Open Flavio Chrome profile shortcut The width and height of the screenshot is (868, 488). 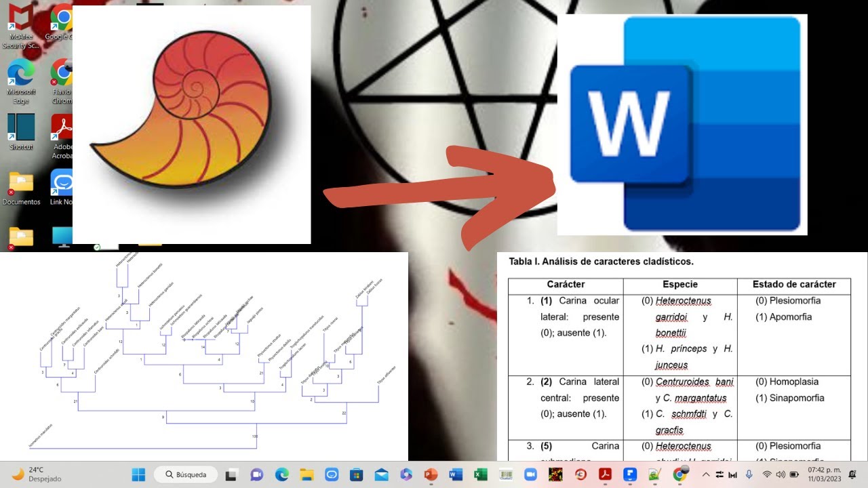click(x=62, y=82)
